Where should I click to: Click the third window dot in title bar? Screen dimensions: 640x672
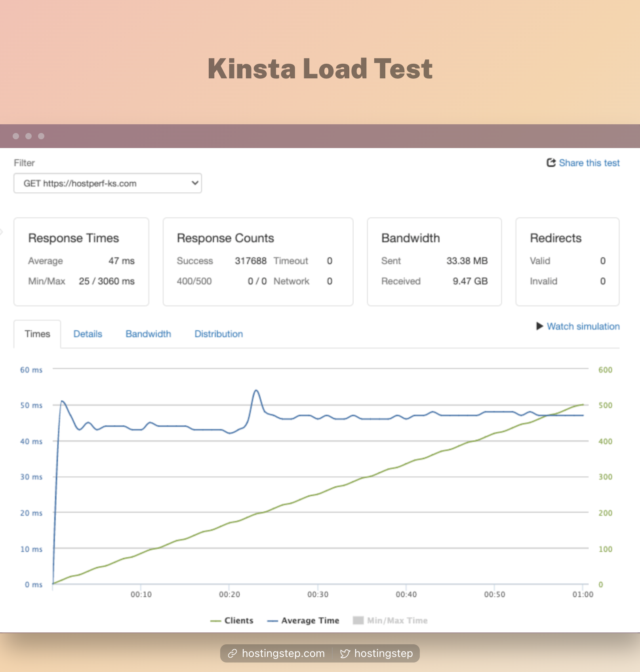tap(41, 136)
